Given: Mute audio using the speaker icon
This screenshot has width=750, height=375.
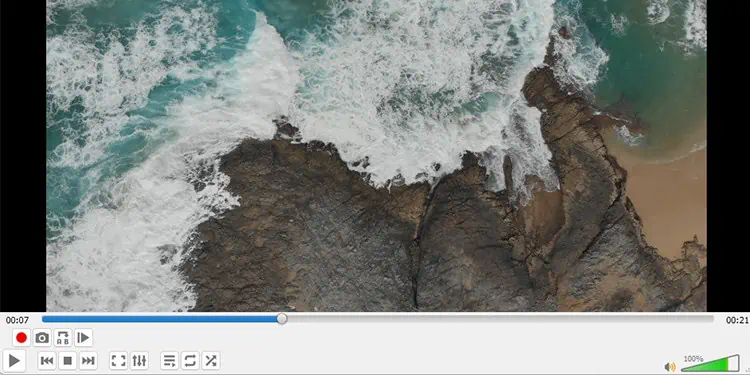Looking at the screenshot, I should [670, 367].
